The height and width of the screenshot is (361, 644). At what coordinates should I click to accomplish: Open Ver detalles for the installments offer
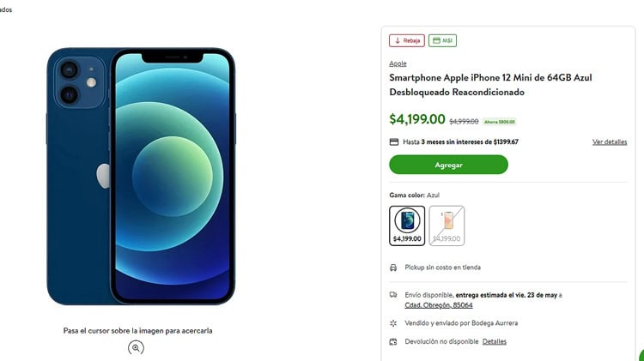609,142
